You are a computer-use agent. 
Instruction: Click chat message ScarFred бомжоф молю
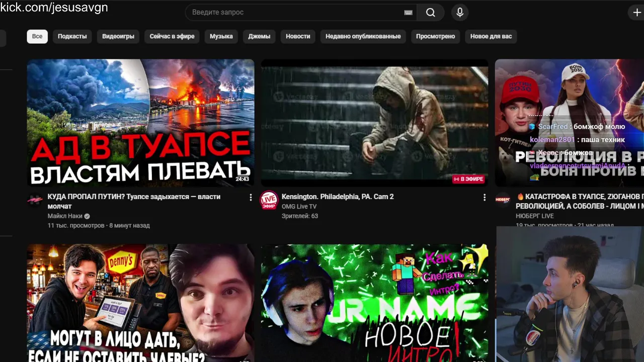(x=577, y=127)
